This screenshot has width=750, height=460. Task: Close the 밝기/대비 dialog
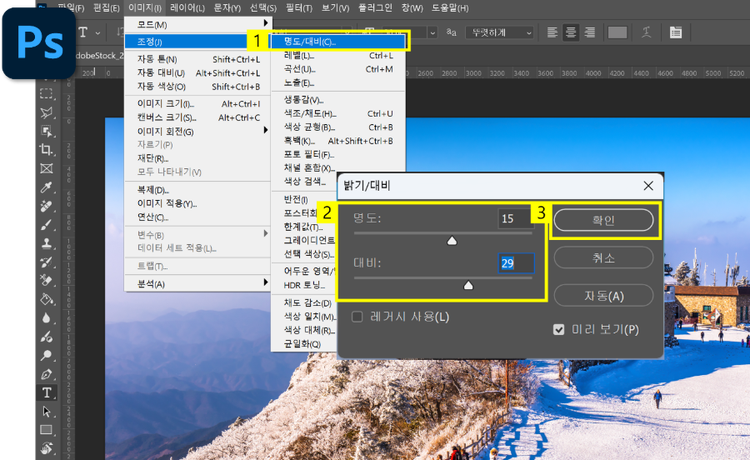click(648, 186)
